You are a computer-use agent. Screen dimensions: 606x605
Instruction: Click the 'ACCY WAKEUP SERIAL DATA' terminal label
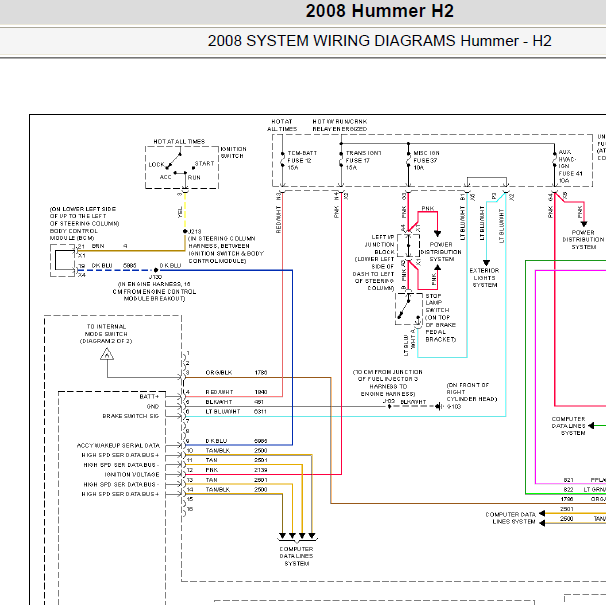pos(118,446)
